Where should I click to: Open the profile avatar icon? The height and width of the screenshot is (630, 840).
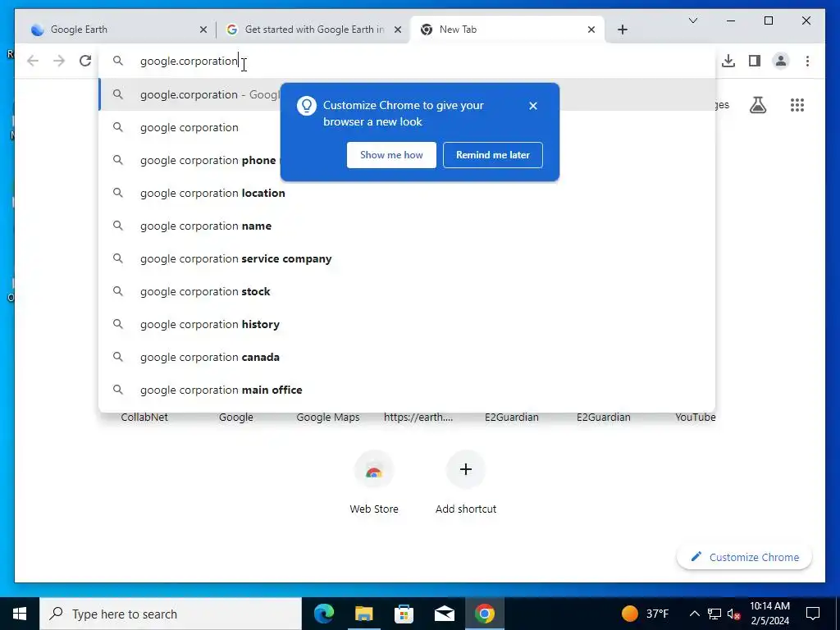[x=781, y=61]
